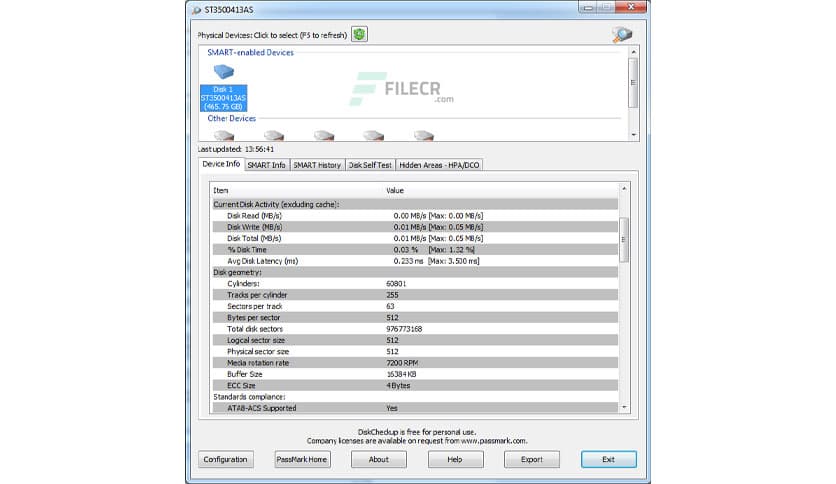Select the Logical sector size row

point(415,340)
